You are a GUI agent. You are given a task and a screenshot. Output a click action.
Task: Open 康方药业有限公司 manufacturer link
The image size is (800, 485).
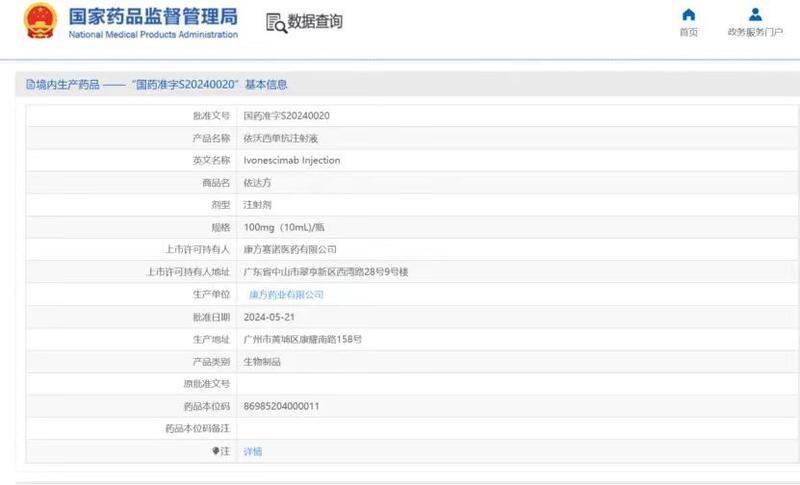click(286, 295)
